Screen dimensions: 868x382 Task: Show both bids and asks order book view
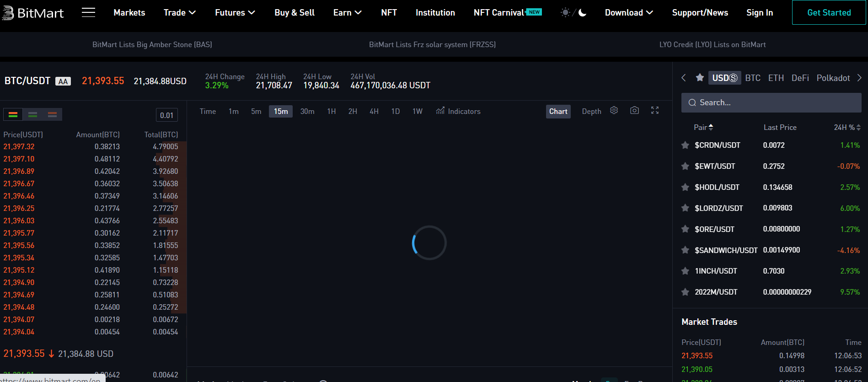tap(13, 114)
